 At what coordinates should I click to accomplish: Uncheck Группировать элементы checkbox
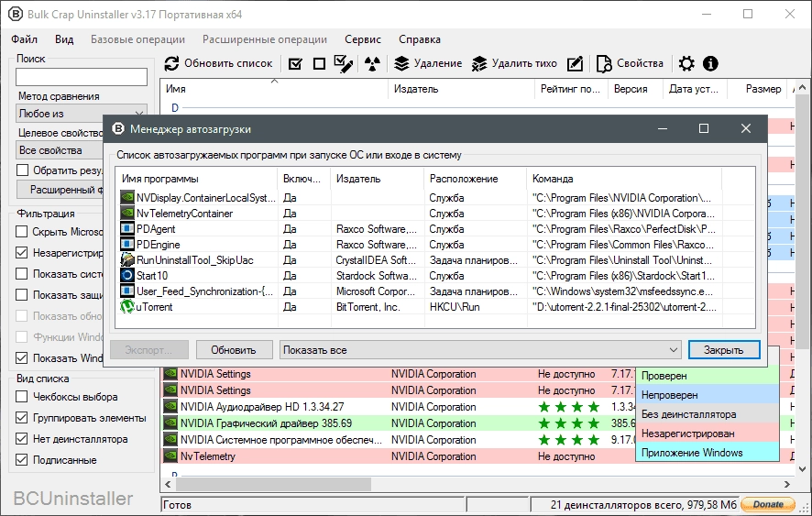22,418
